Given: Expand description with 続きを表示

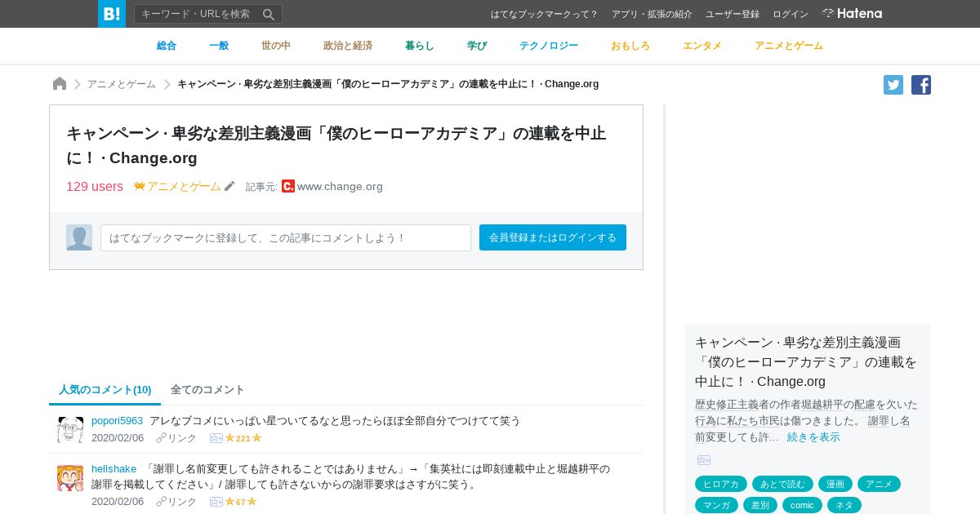Looking at the screenshot, I should pyautogui.click(x=813, y=437).
